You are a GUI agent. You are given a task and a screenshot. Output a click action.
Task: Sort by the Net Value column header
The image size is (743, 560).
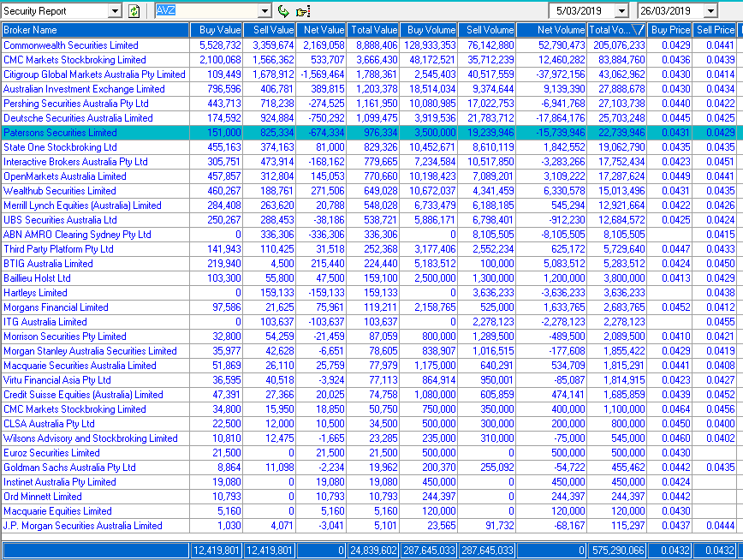coord(321,30)
